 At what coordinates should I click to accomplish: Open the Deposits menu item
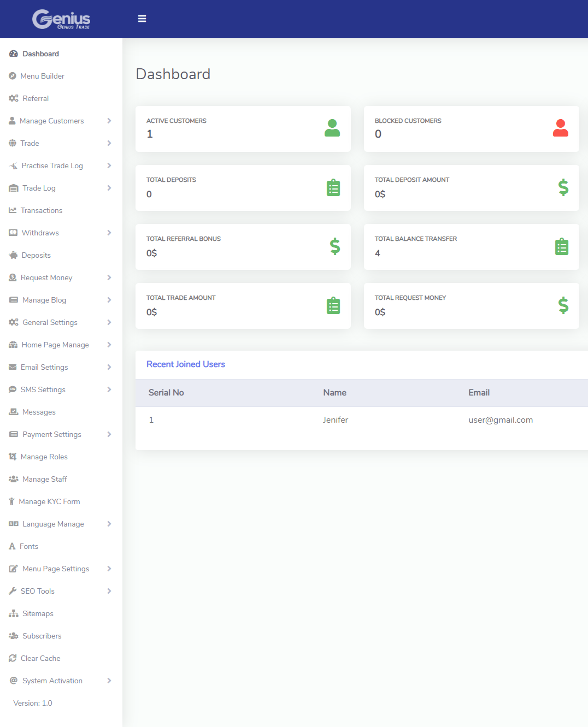[36, 255]
